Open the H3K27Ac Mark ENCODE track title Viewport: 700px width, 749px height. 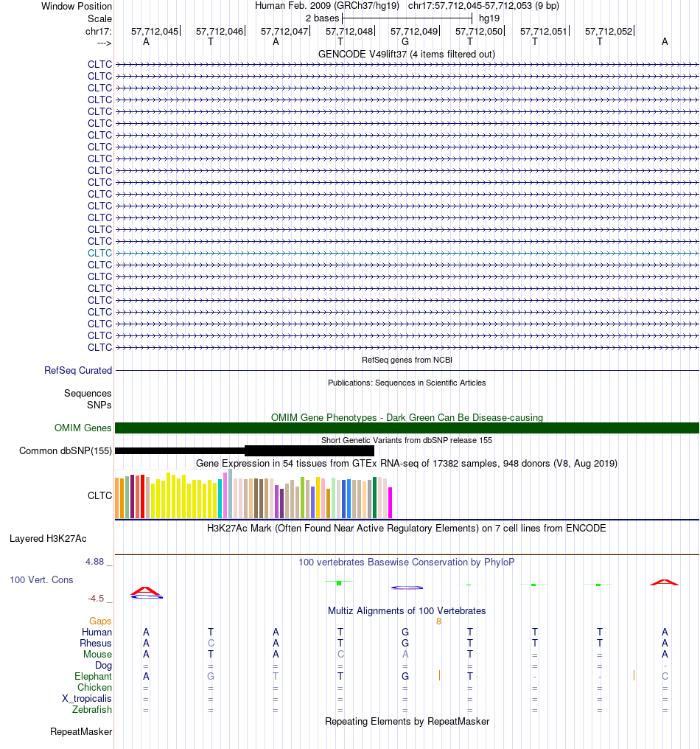pos(407,528)
